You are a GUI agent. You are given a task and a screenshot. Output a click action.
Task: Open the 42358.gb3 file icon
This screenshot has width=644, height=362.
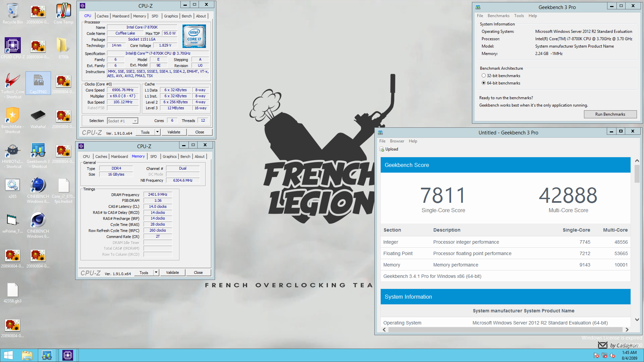click(13, 292)
